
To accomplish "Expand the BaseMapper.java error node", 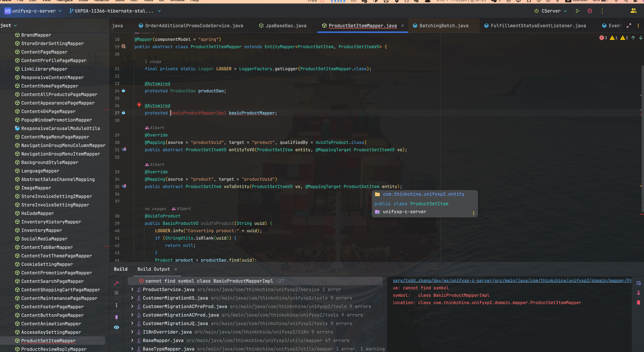I will point(132,340).
